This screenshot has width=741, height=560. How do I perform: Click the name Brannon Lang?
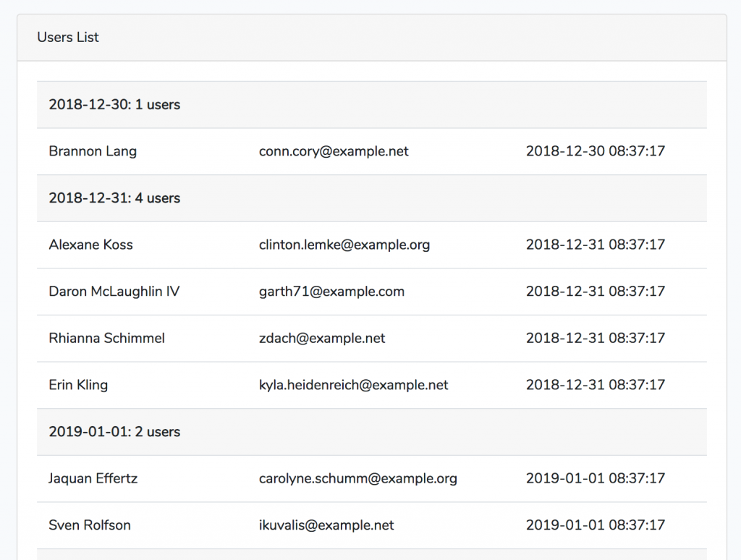coord(93,151)
